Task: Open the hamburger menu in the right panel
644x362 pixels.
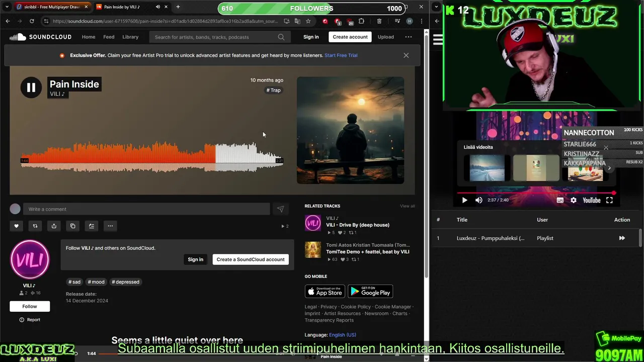Action: pyautogui.click(x=438, y=40)
